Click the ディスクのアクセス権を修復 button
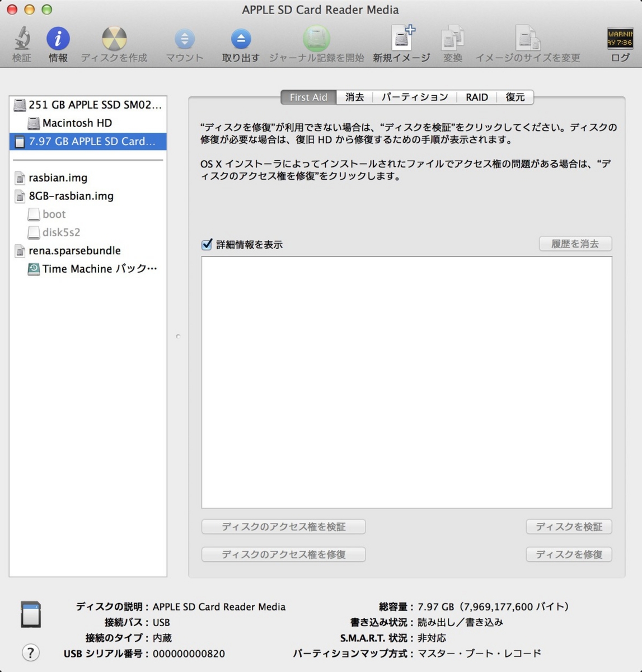 283,554
